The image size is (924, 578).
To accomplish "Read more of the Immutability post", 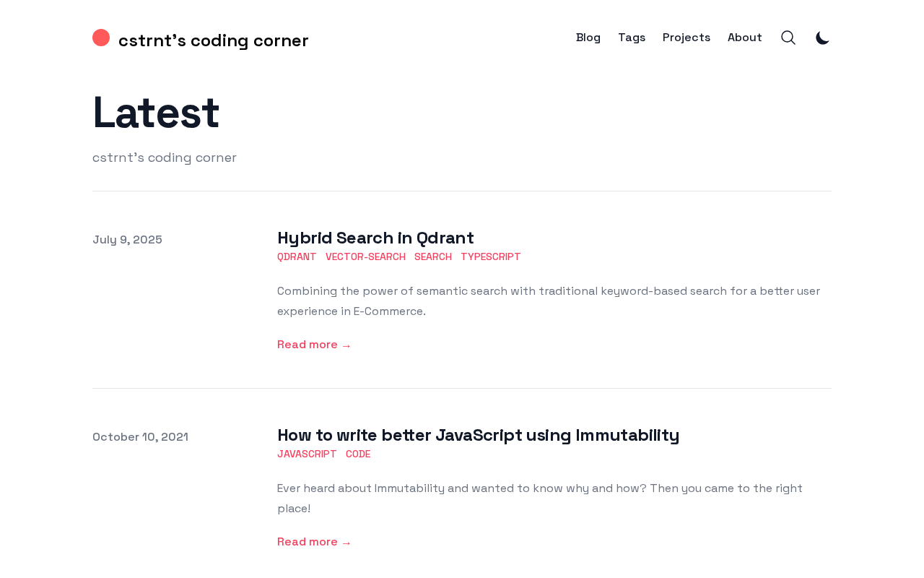I will [x=314, y=542].
